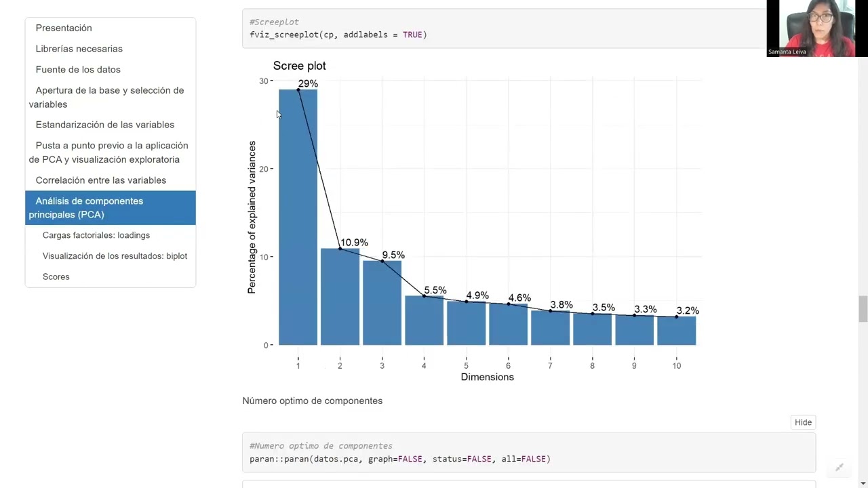Click the 4.6% bar label
The width and height of the screenshot is (868, 488).
point(519,298)
